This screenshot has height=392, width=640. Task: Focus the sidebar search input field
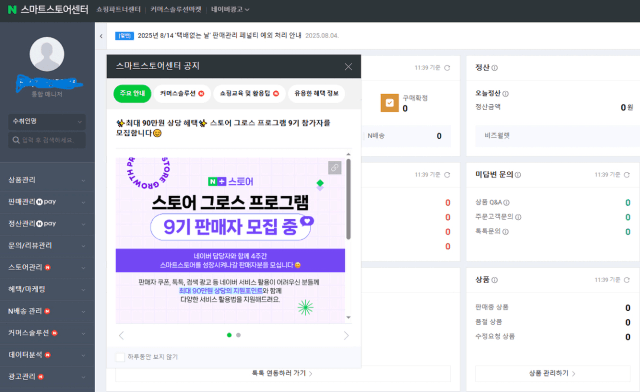point(47,140)
